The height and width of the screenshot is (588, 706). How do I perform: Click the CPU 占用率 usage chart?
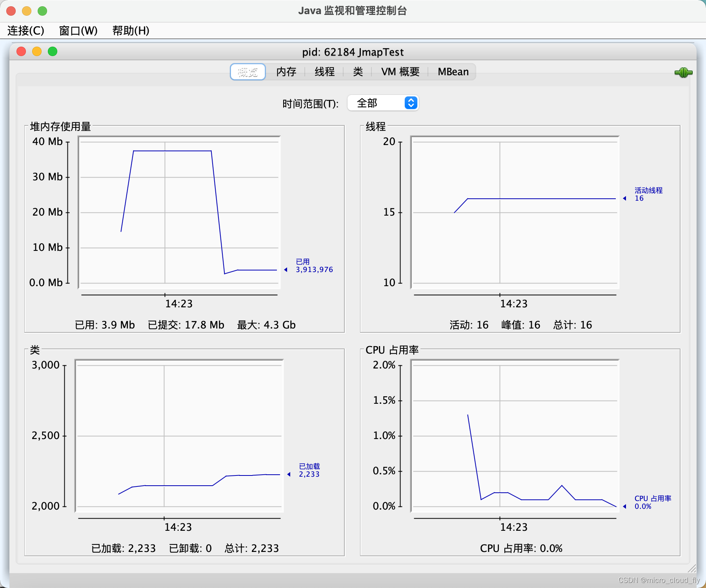[515, 436]
